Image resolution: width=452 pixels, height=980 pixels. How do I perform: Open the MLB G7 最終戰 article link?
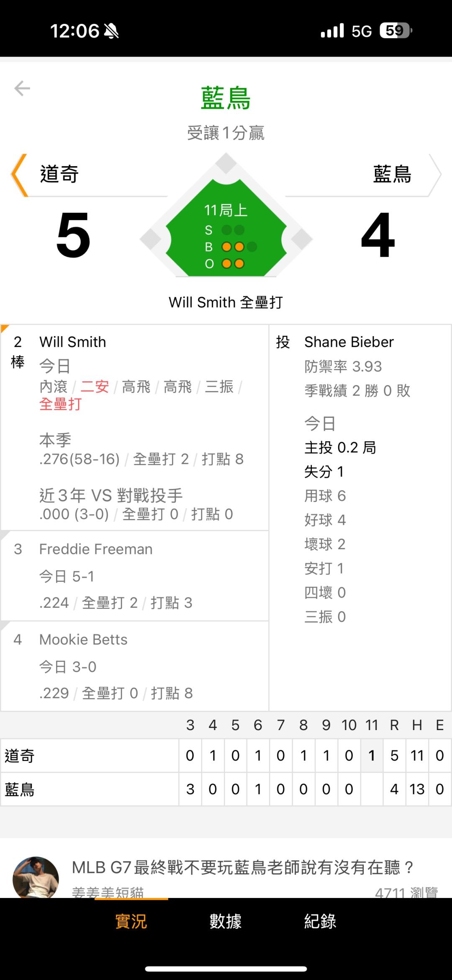pyautogui.click(x=243, y=867)
